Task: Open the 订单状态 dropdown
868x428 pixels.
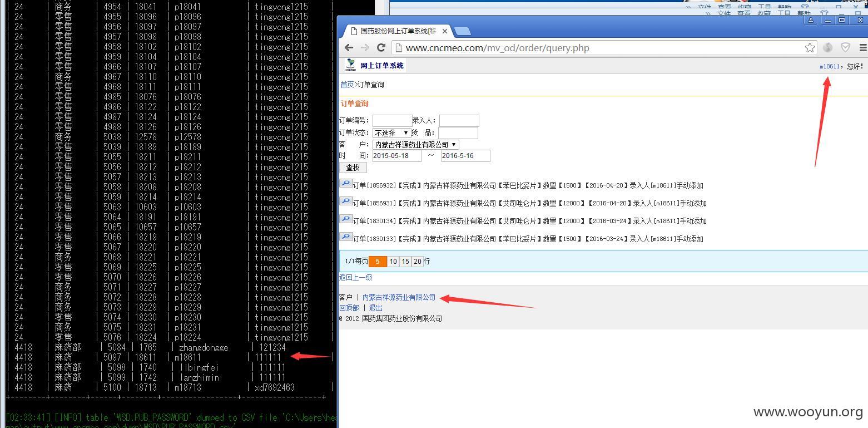Action: point(391,133)
